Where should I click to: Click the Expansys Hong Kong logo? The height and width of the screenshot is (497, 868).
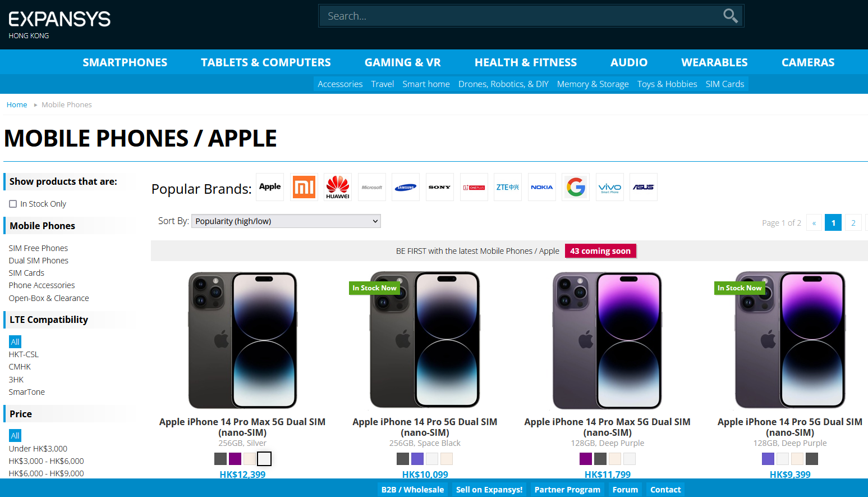click(x=59, y=24)
